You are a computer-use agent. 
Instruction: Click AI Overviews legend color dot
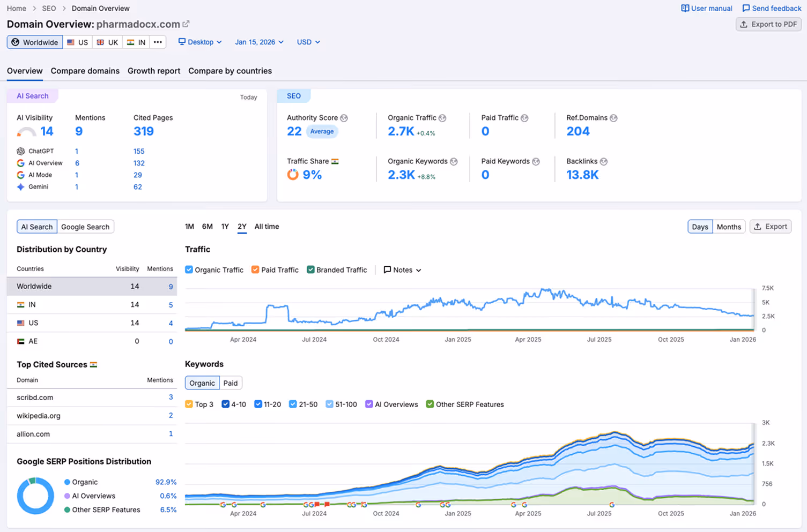point(67,496)
